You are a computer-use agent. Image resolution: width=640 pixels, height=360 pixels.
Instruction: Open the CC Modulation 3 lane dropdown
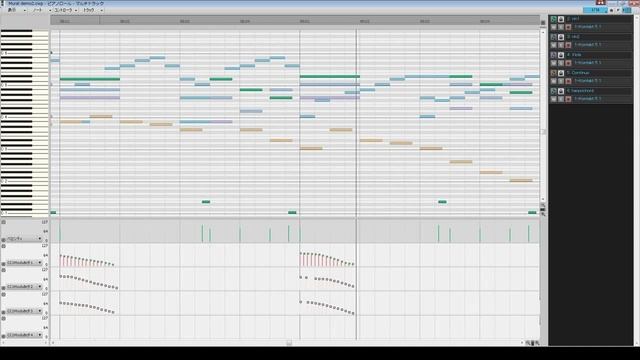[24, 311]
